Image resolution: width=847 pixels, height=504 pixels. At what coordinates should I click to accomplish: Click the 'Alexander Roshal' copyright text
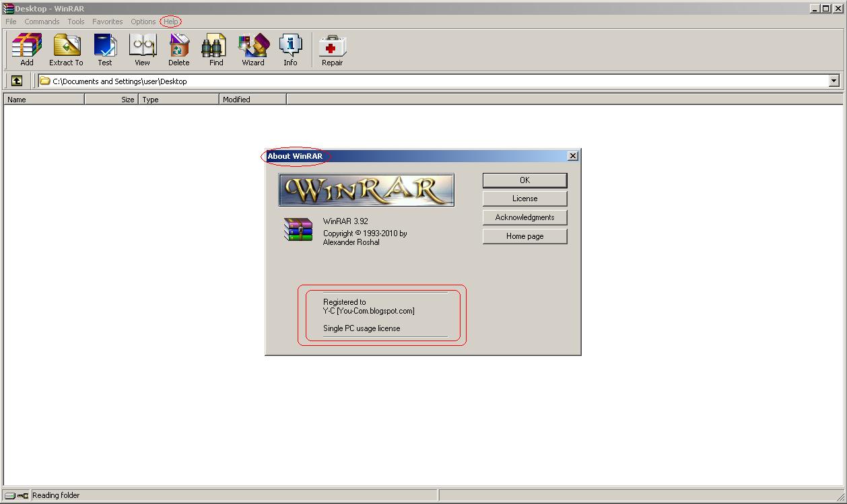351,242
